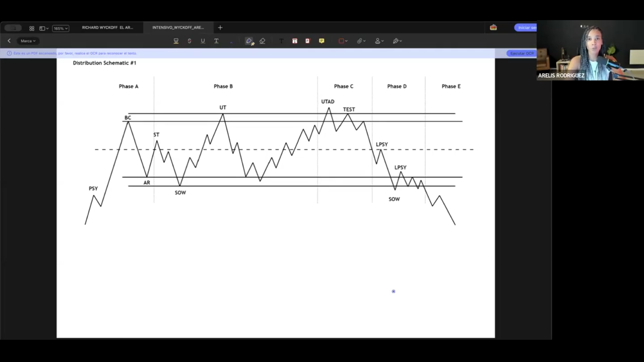Switch to INTENSIVO_WYCKOFF_ARE... tab
This screenshot has height=362, width=644.
(x=178, y=27)
